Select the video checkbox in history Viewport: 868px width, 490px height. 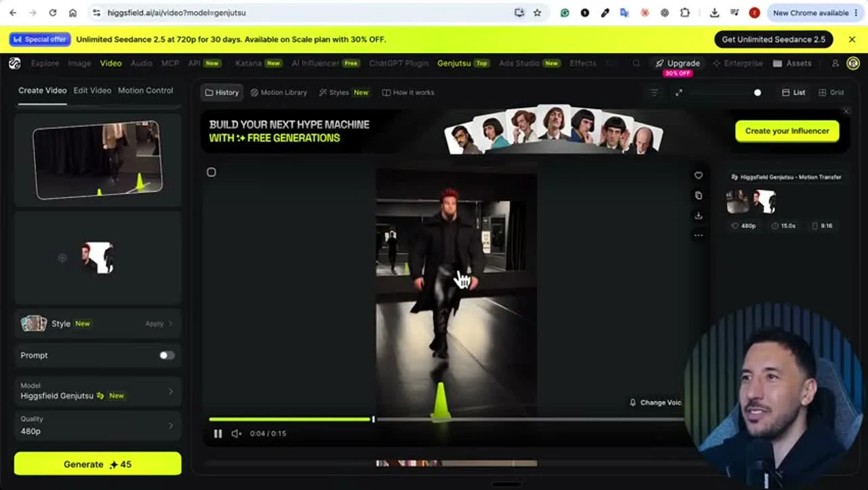[x=212, y=172]
